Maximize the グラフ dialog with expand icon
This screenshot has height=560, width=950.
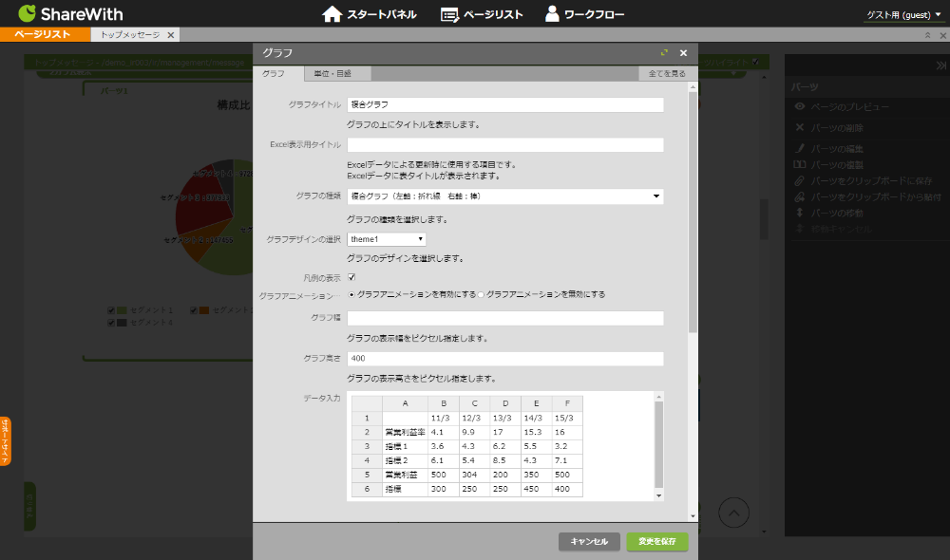(x=664, y=53)
